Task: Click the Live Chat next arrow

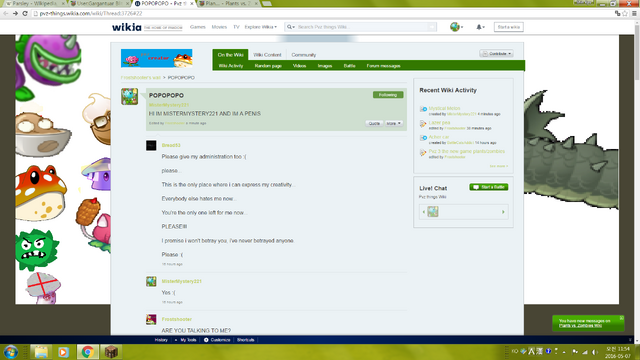Action: (503, 212)
